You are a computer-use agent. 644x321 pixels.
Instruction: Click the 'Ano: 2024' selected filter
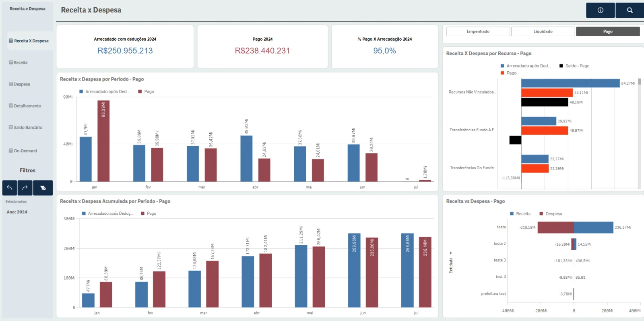[17, 212]
